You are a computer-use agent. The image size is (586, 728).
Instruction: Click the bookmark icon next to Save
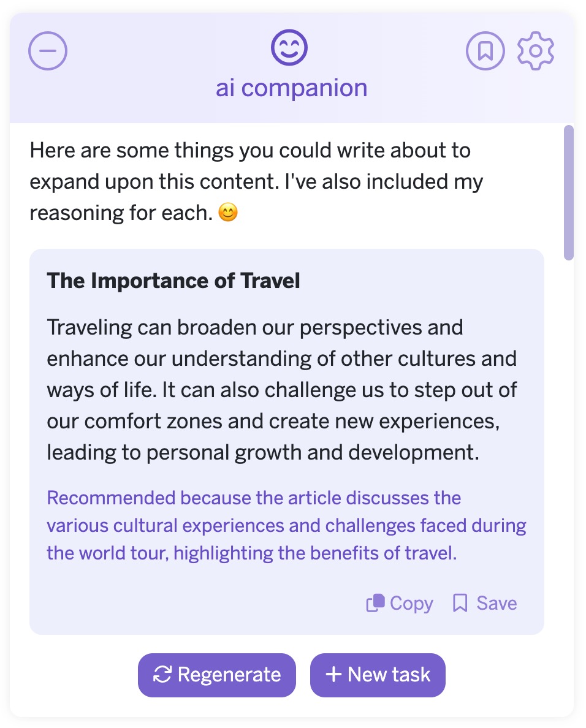coord(460,603)
